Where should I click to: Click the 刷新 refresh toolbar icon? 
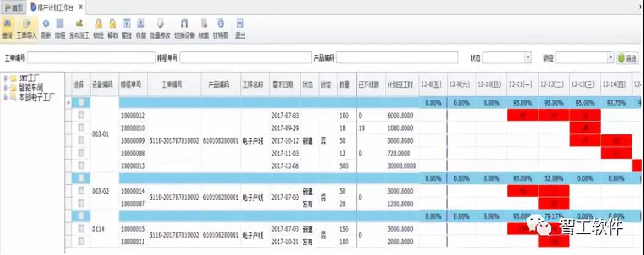coord(46,27)
